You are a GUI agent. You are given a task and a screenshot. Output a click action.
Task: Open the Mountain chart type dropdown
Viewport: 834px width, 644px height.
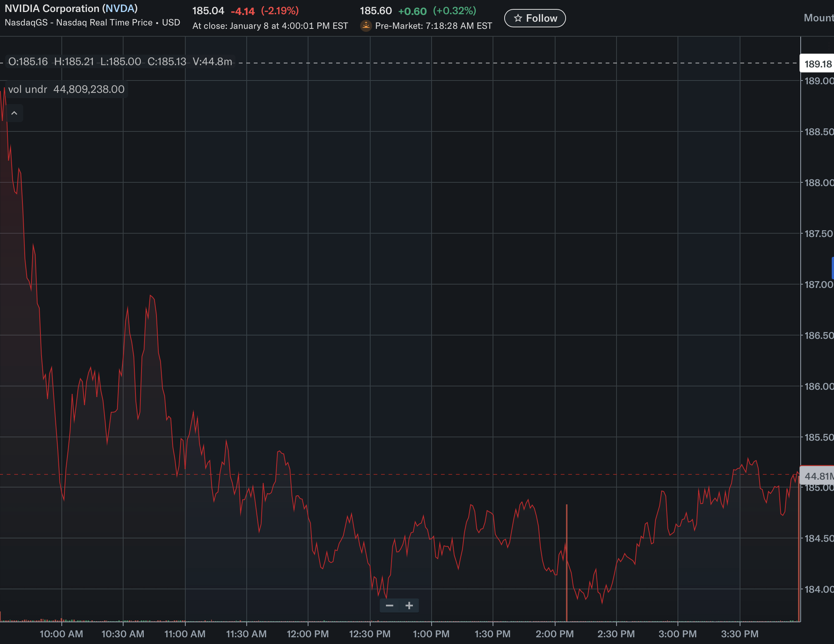(x=819, y=18)
